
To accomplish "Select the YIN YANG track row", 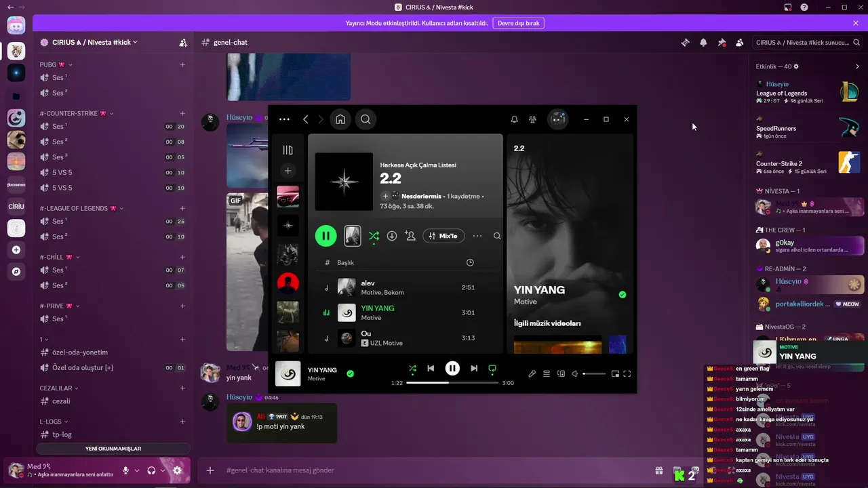I will pos(406,312).
